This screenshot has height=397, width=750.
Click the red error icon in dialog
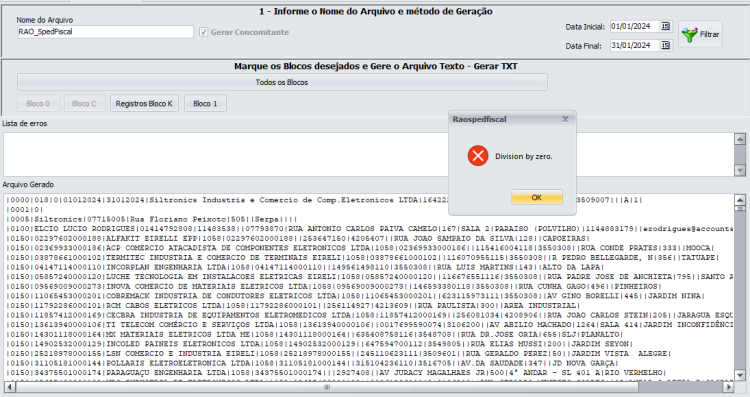tap(478, 156)
